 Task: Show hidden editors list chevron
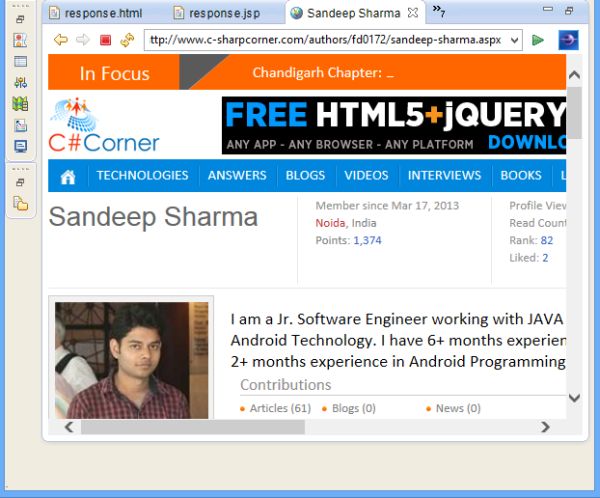point(439,11)
